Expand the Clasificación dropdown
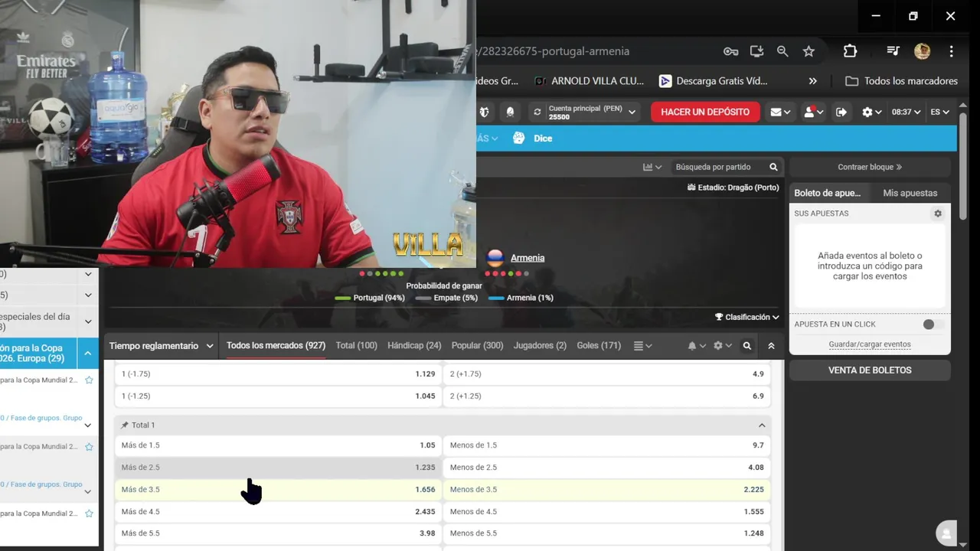The width and height of the screenshot is (980, 551). coord(747,317)
